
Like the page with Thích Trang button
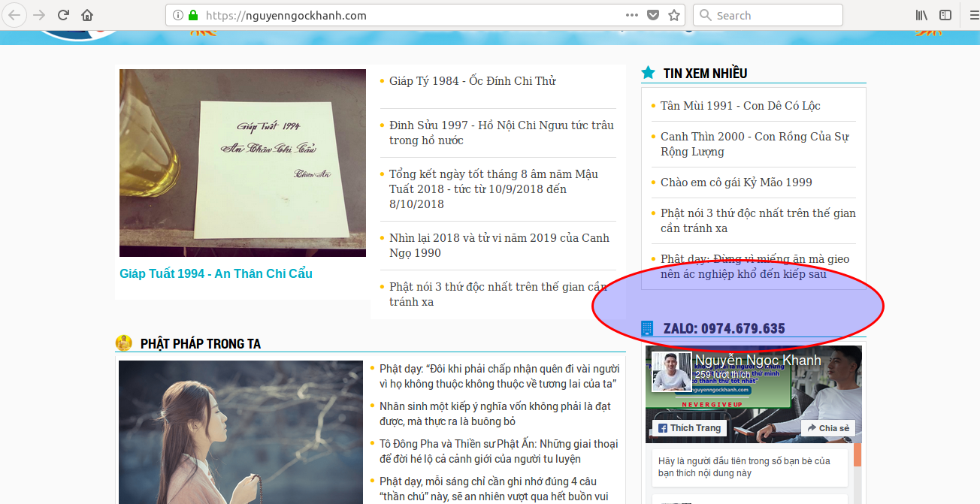tap(690, 428)
